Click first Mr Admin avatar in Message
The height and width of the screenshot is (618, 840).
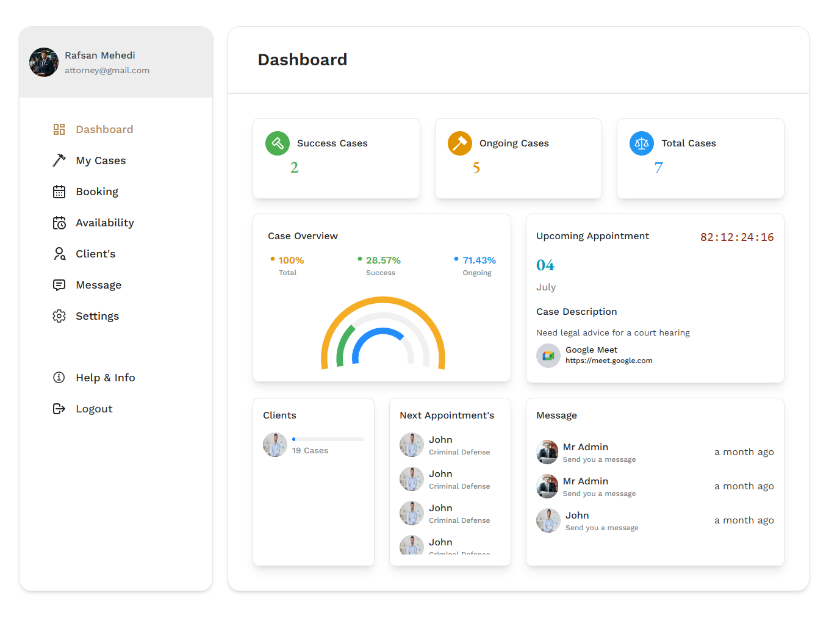pos(547,452)
